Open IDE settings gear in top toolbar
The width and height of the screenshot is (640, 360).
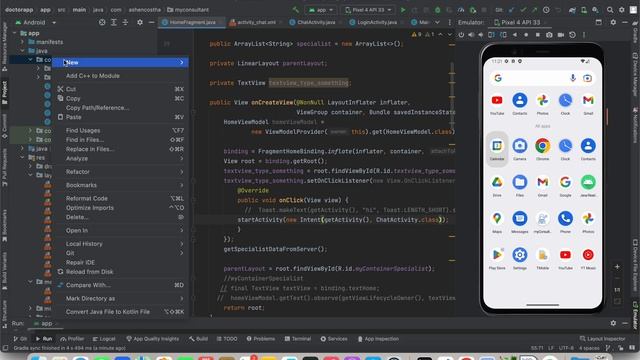(x=622, y=10)
